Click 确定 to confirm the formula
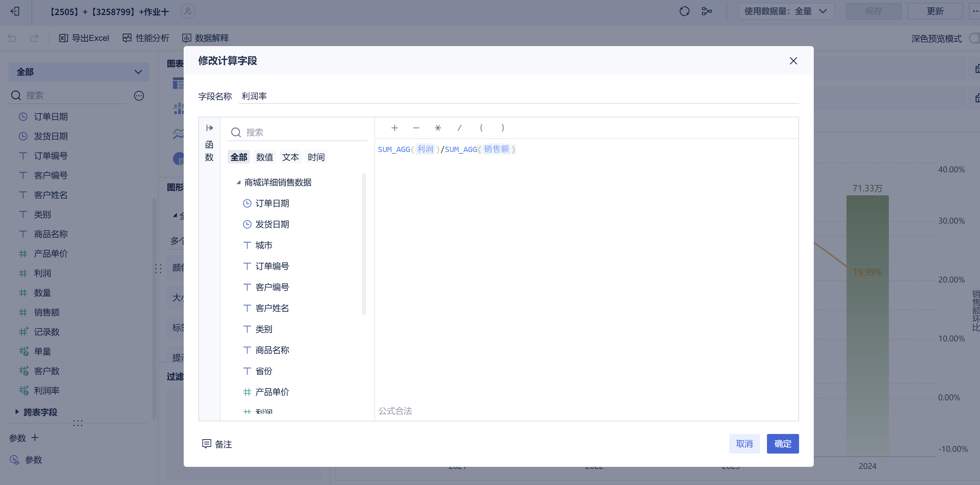The width and height of the screenshot is (980, 485). pyautogui.click(x=783, y=443)
